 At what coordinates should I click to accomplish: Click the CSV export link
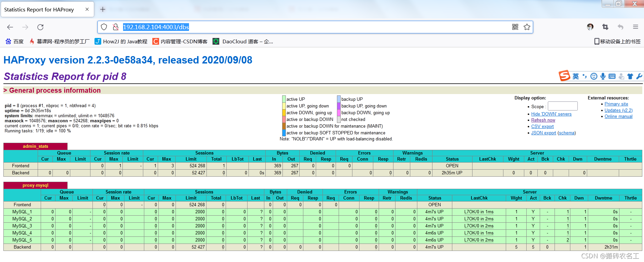click(x=542, y=126)
